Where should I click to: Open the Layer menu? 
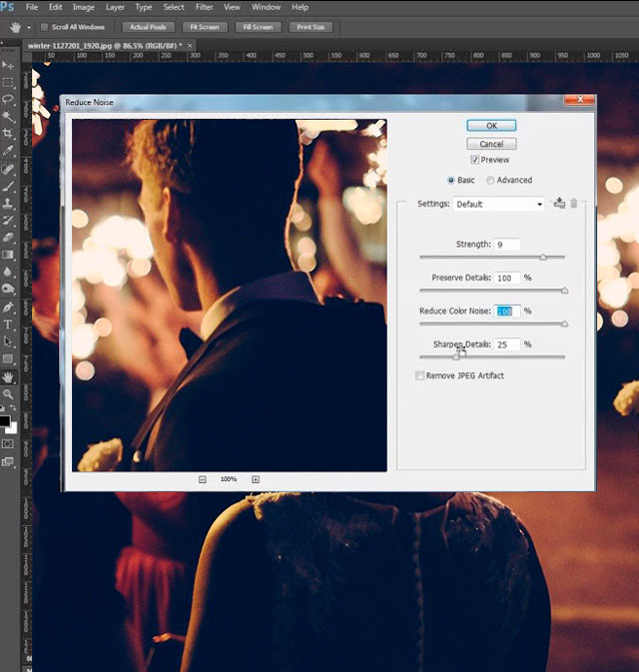pos(113,7)
